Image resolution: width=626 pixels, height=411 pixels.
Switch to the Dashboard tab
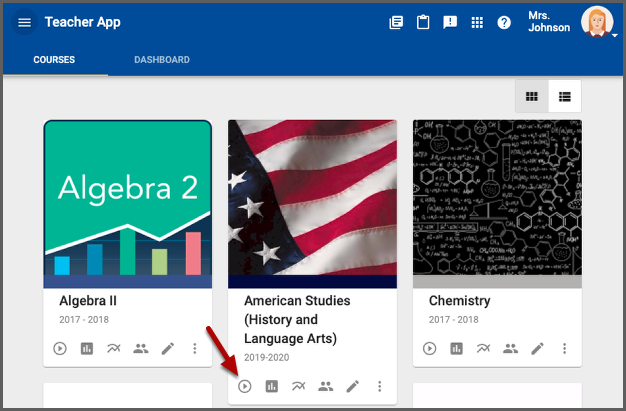click(162, 60)
